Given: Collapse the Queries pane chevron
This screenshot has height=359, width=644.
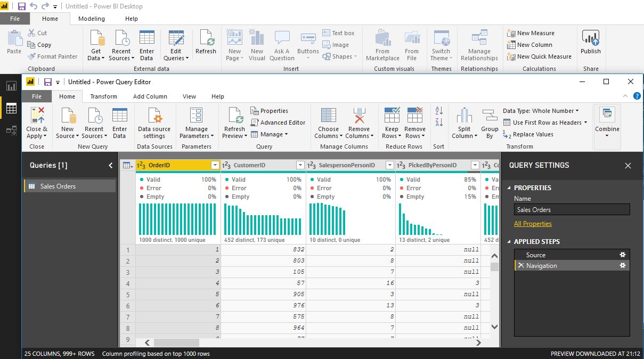Looking at the screenshot, I should click(x=111, y=166).
